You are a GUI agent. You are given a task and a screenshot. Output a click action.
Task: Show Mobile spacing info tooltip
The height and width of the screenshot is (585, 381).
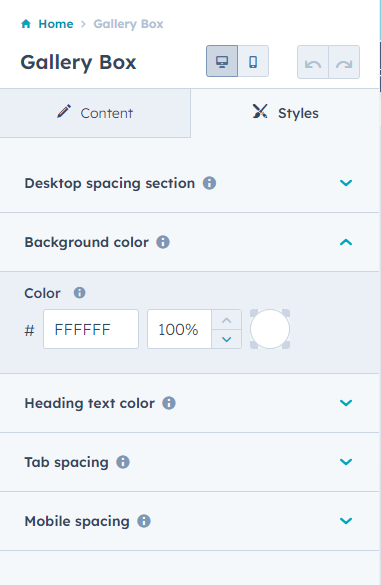[144, 521]
